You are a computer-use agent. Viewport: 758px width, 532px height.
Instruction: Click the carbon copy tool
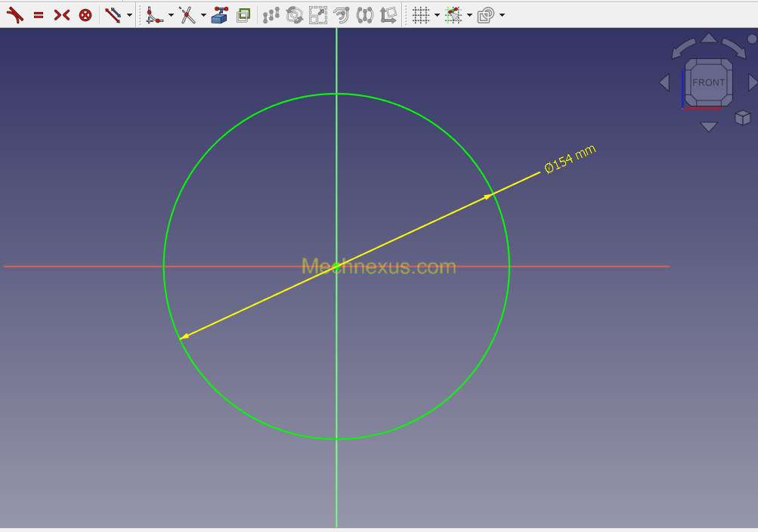(x=243, y=14)
